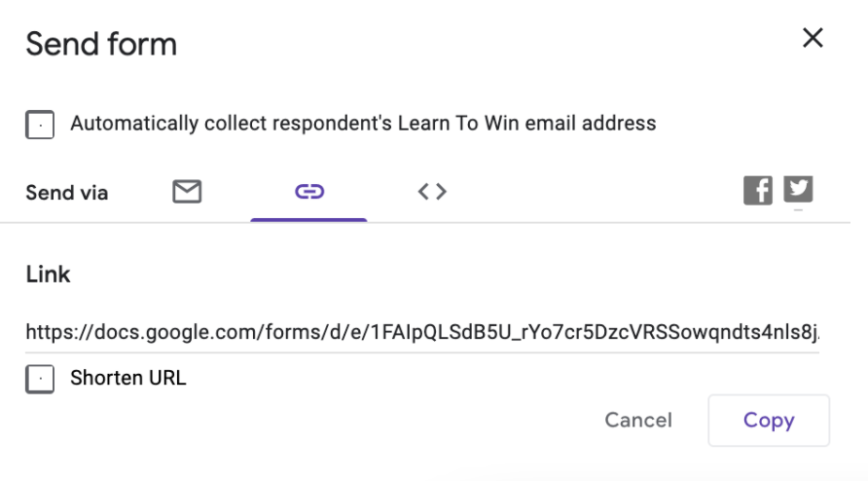
Task: Tick the Shorten URL checkbox
Action: pos(40,379)
